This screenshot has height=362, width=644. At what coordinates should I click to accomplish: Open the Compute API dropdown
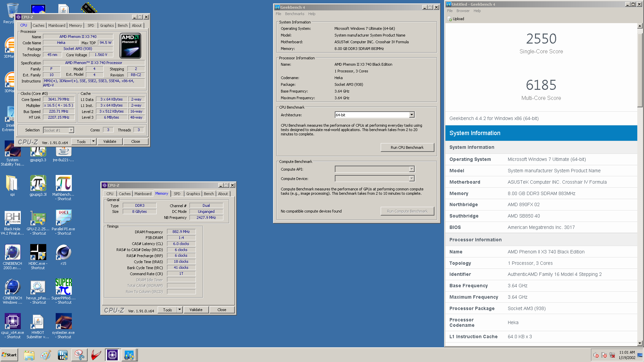pos(412,169)
